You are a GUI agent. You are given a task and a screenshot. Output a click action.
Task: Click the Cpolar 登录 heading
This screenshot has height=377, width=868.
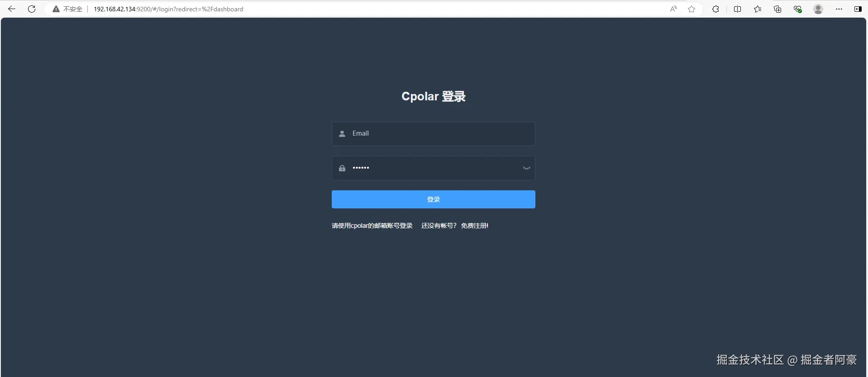pyautogui.click(x=434, y=96)
